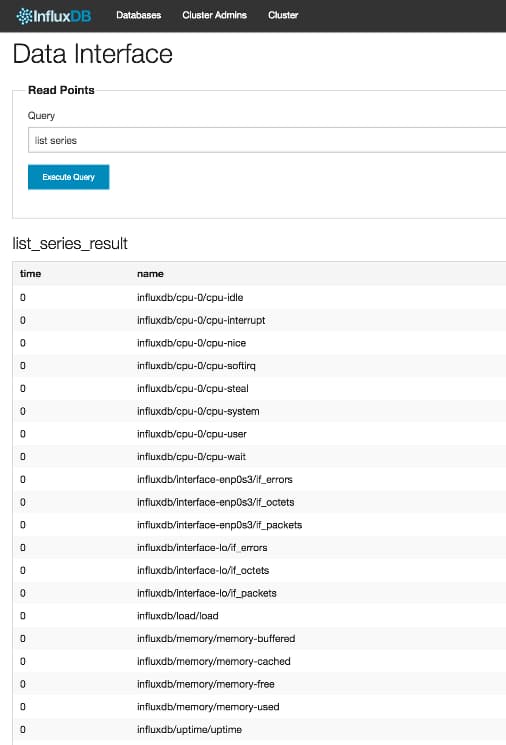Select row influxdb/interface-enp0s3/if_octets

click(259, 502)
